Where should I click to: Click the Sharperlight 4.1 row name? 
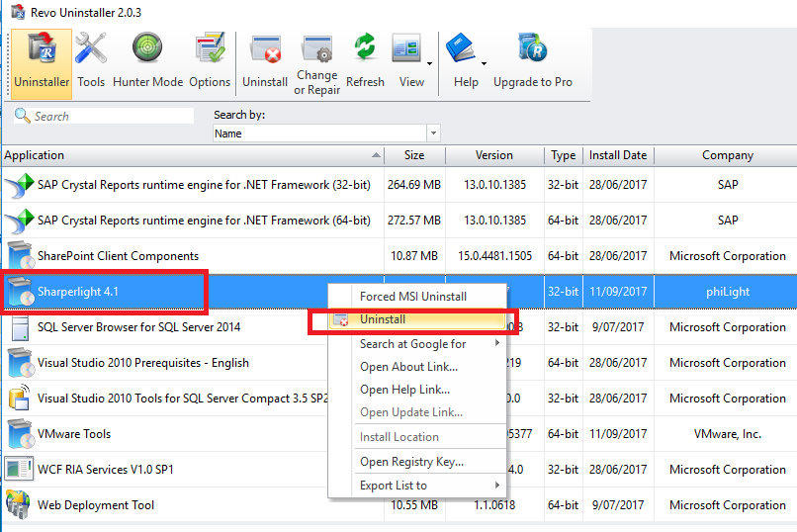pyautogui.click(x=78, y=292)
